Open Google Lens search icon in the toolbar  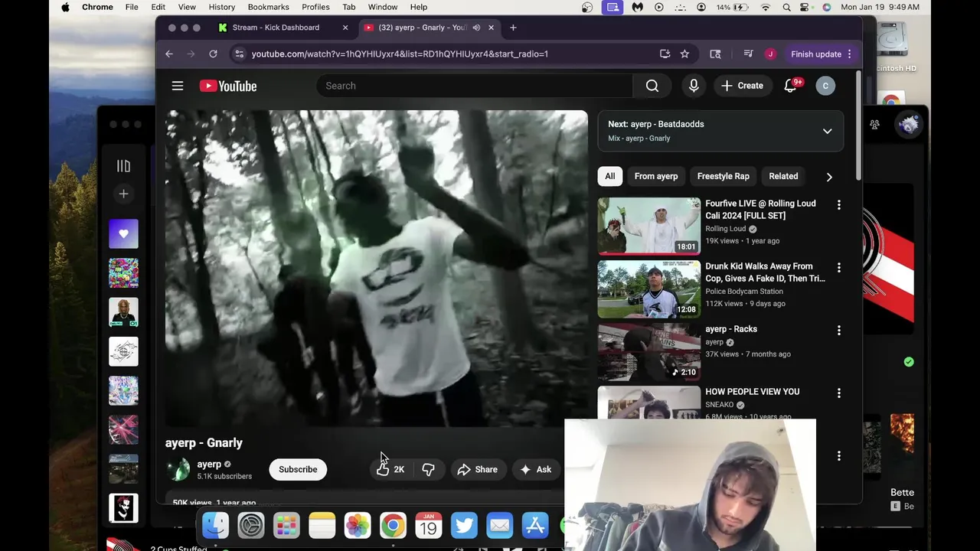tap(715, 54)
